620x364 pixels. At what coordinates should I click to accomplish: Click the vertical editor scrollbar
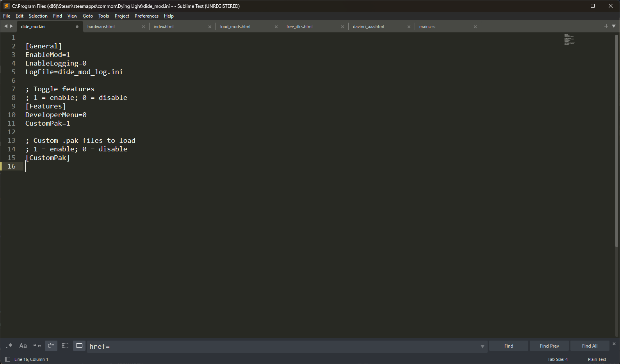616,140
